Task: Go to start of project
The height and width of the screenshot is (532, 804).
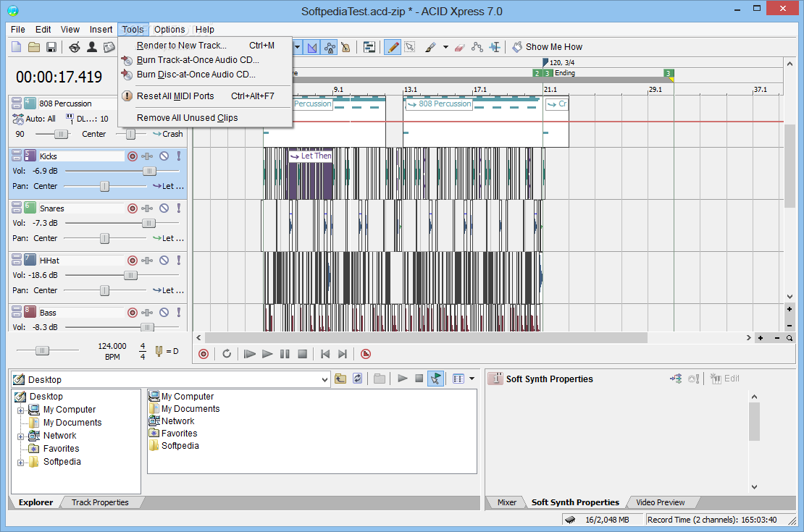Action: tap(325, 354)
